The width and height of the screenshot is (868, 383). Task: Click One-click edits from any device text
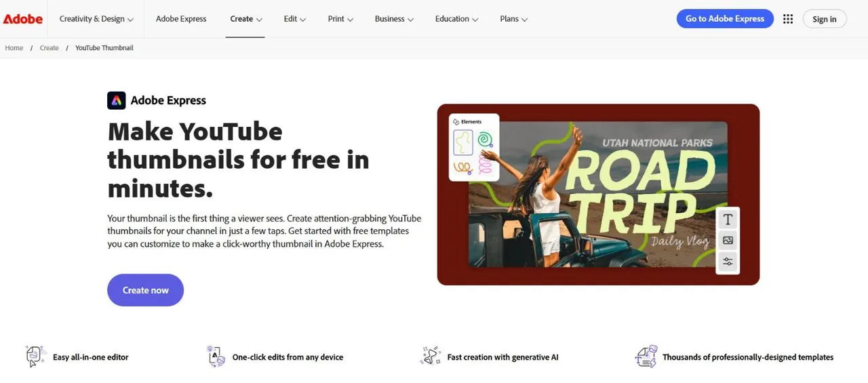(288, 357)
